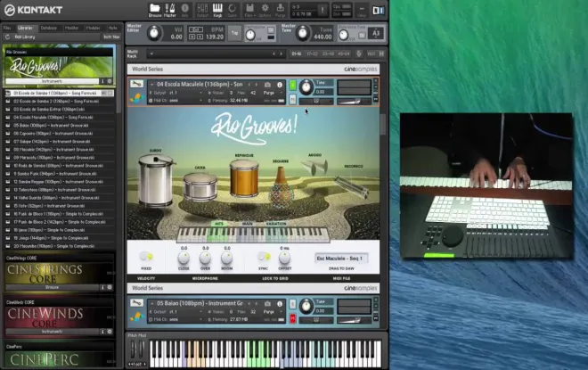This screenshot has width=588, height=370.
Task: Open the 04 Escola Maculele instrument name dropdown
Action: pos(151,85)
